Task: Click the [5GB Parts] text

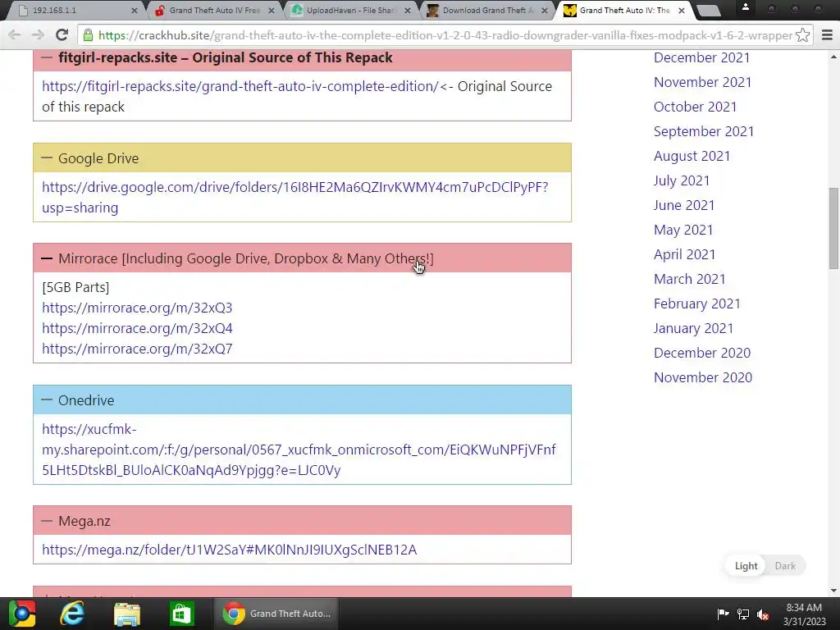Action: 75,287
